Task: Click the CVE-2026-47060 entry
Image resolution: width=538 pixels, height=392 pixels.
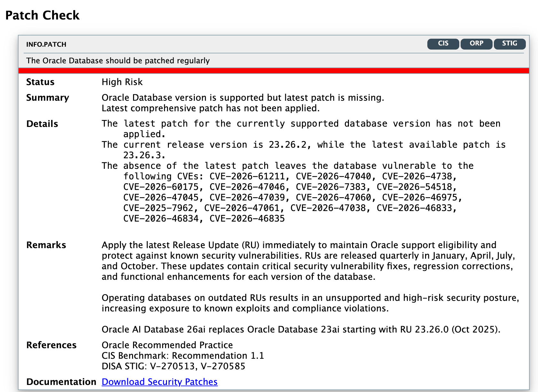Action: point(333,198)
